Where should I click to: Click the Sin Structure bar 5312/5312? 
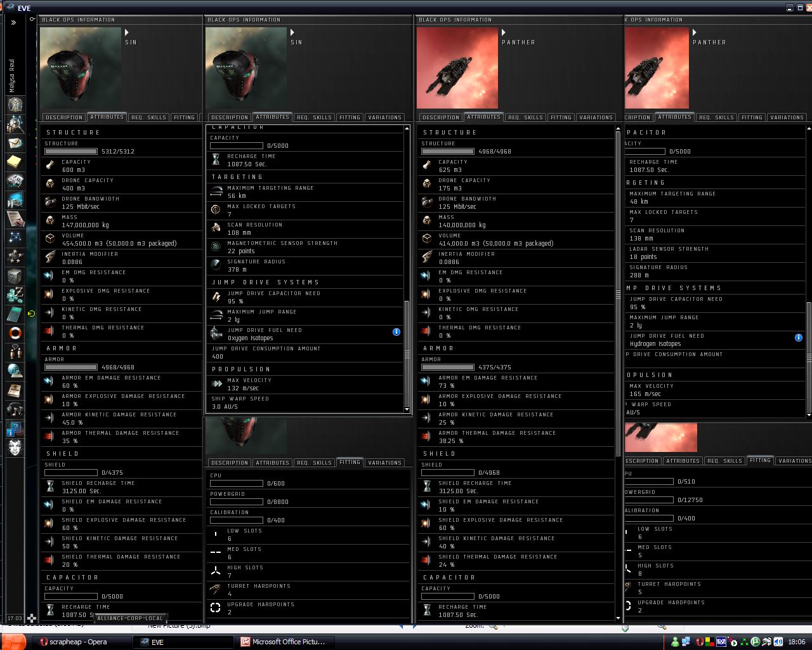(x=70, y=152)
